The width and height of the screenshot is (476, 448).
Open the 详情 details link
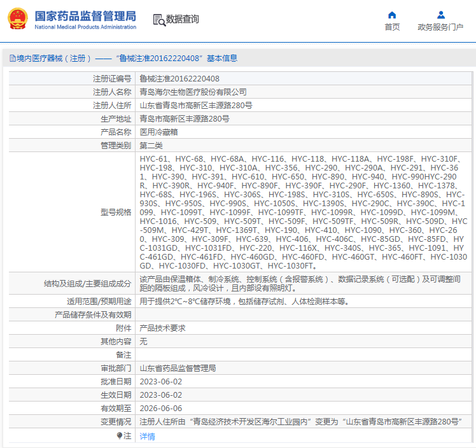[x=147, y=436]
